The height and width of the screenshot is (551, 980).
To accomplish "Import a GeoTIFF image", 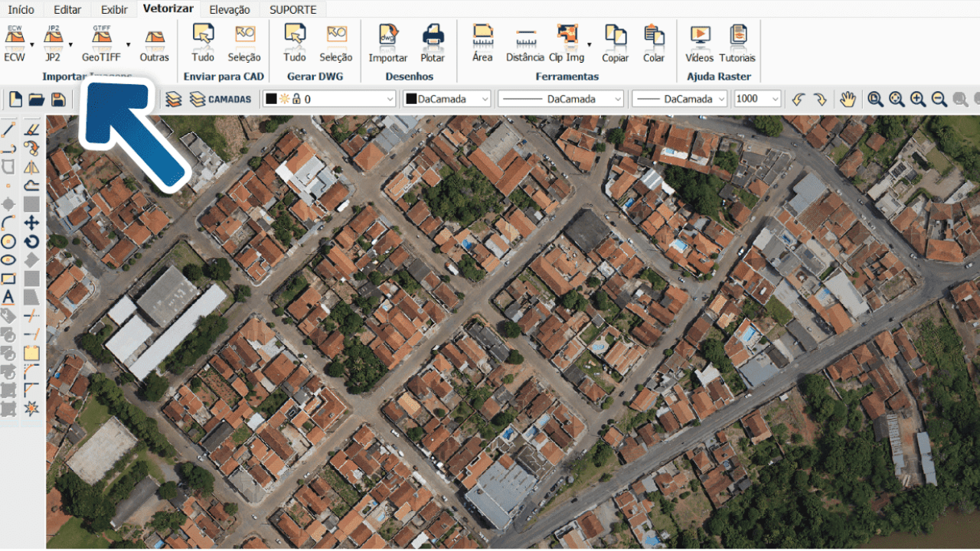I will coord(101,43).
